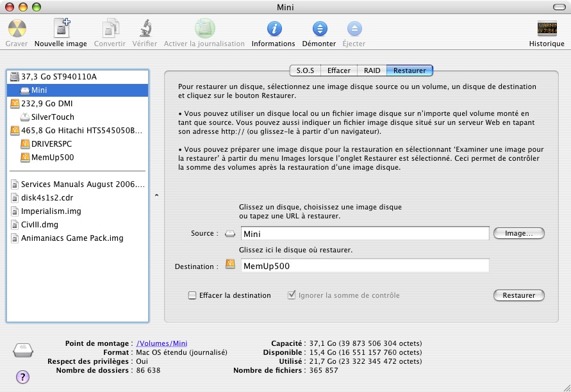
Task: Select the 465,8 Go Hitachi disk
Action: [78, 130]
